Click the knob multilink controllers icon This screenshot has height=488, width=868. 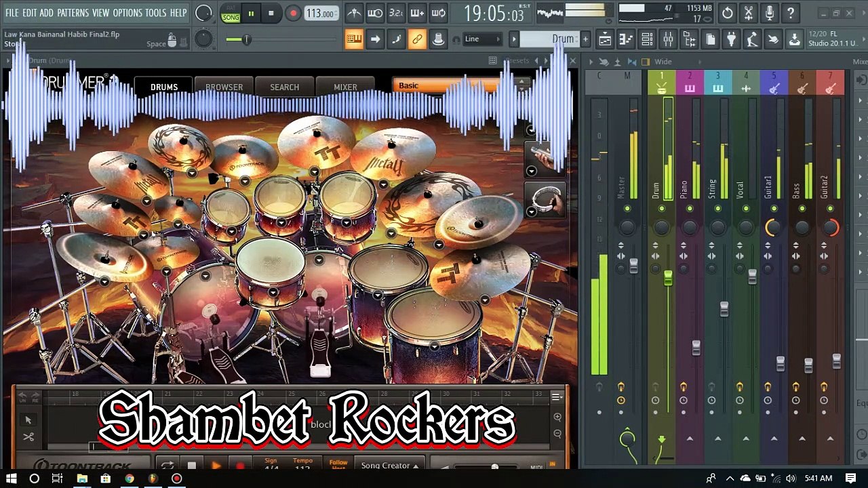coord(438,39)
